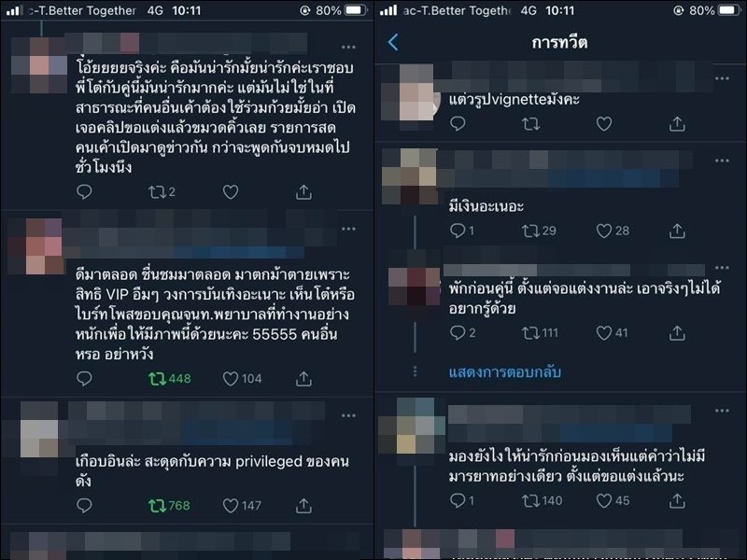Reply to the tweet with 448 retweets
This screenshot has width=747, height=560.
(x=84, y=379)
